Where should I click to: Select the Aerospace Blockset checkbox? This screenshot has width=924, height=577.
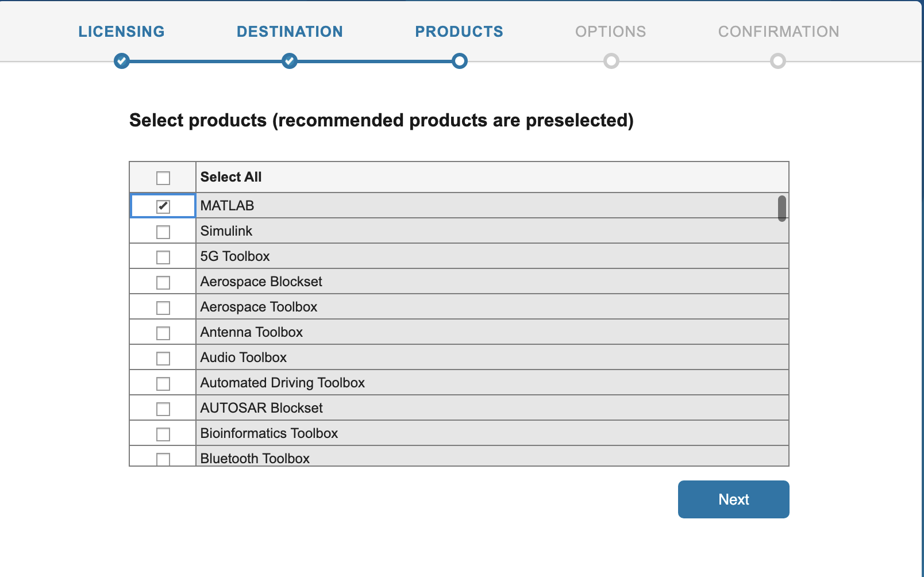coord(163,283)
